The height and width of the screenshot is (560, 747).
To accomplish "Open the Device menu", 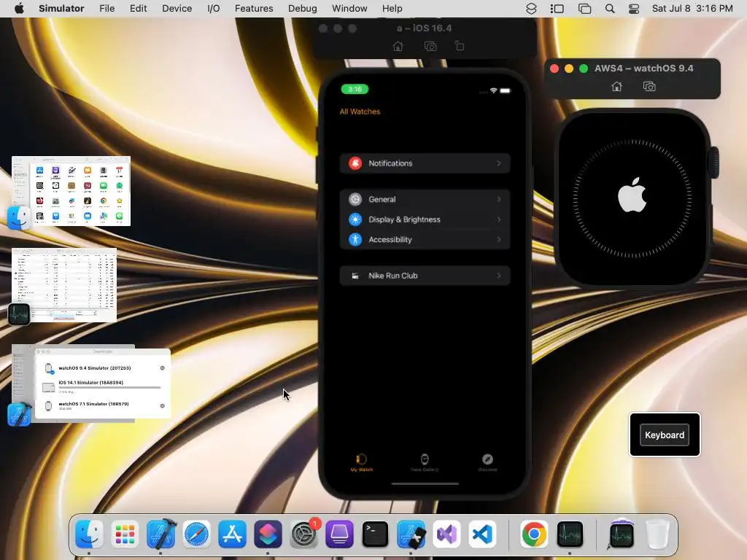I will pyautogui.click(x=177, y=9).
